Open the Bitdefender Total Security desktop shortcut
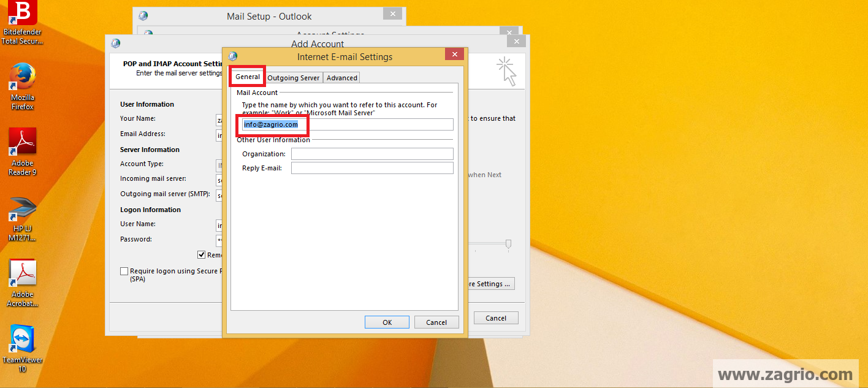 23,23
